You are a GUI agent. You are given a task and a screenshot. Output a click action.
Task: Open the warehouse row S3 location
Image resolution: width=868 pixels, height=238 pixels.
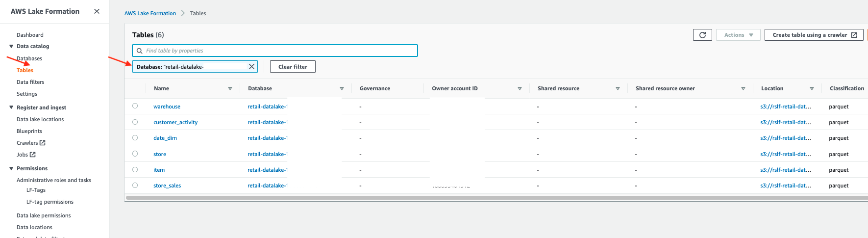pyautogui.click(x=786, y=106)
